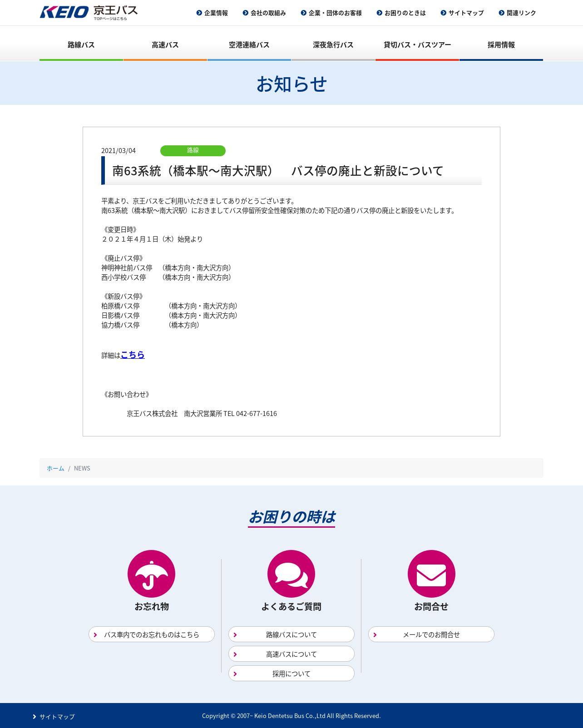
Task: Click chevron beside footer サイトマップ
Action: tap(35, 717)
